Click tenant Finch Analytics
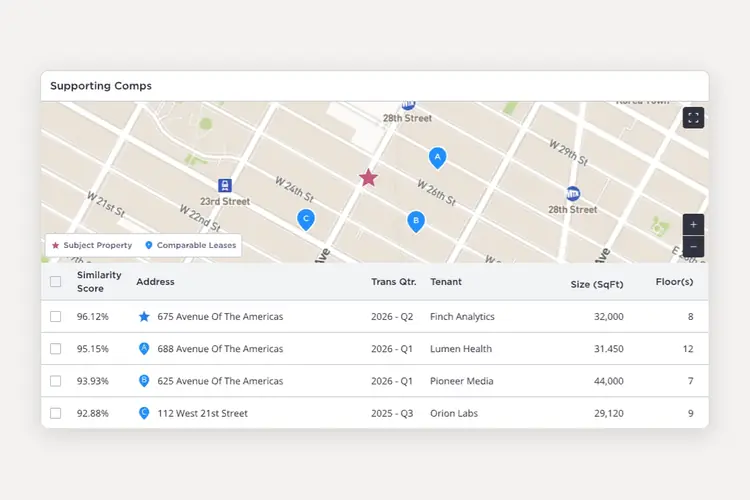 [462, 316]
